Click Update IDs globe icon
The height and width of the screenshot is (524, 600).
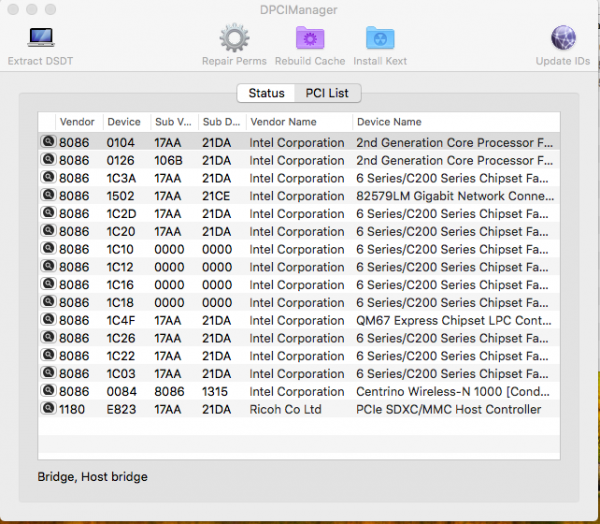pyautogui.click(x=563, y=38)
